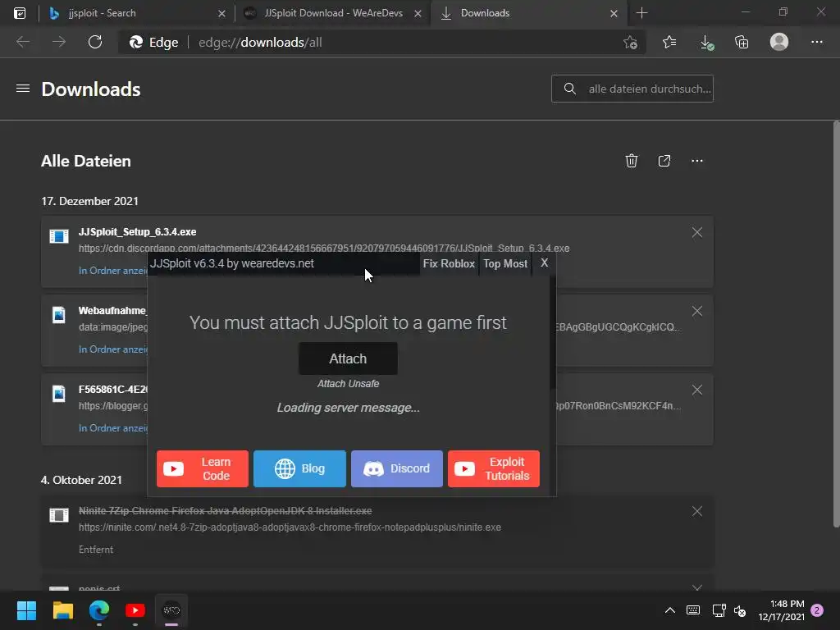This screenshot has height=630, width=840.
Task: Click the Attach button in JJSploit
Action: 348,358
